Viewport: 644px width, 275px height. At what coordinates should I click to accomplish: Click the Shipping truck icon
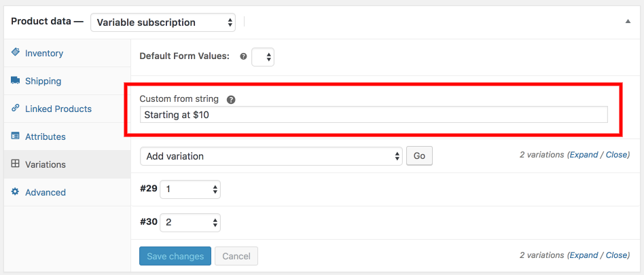click(15, 80)
